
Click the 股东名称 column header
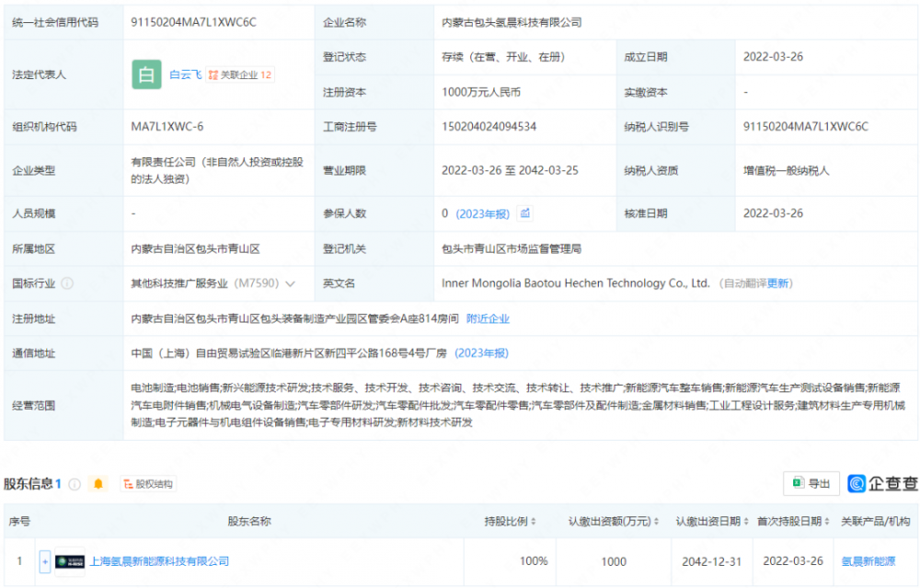pyautogui.click(x=249, y=521)
